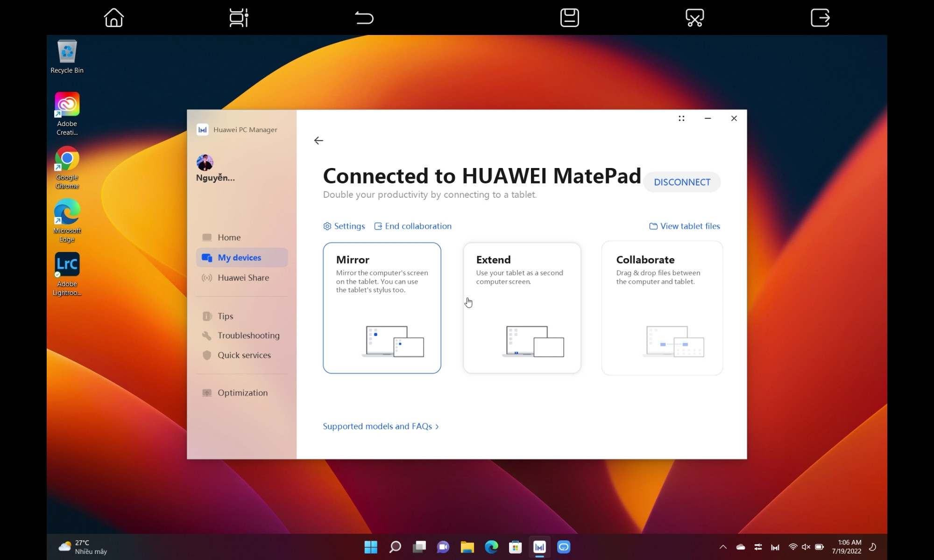Click the Huawei PC Manager logo icon

click(202, 130)
